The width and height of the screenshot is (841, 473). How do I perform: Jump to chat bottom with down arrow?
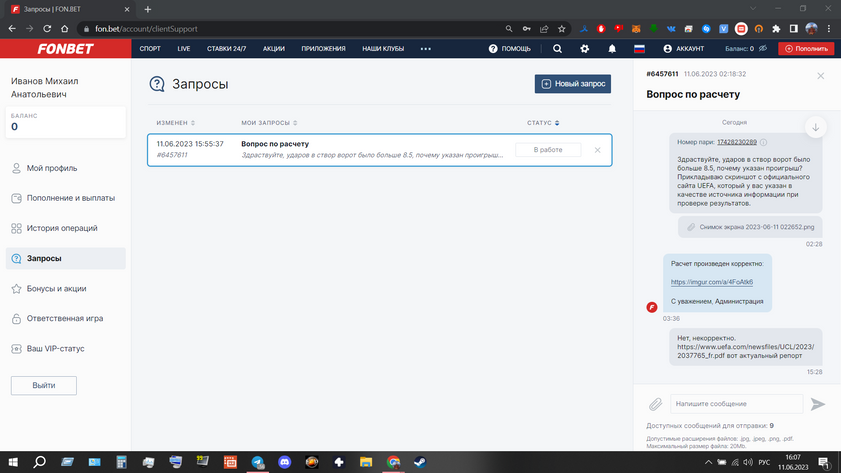(x=816, y=128)
